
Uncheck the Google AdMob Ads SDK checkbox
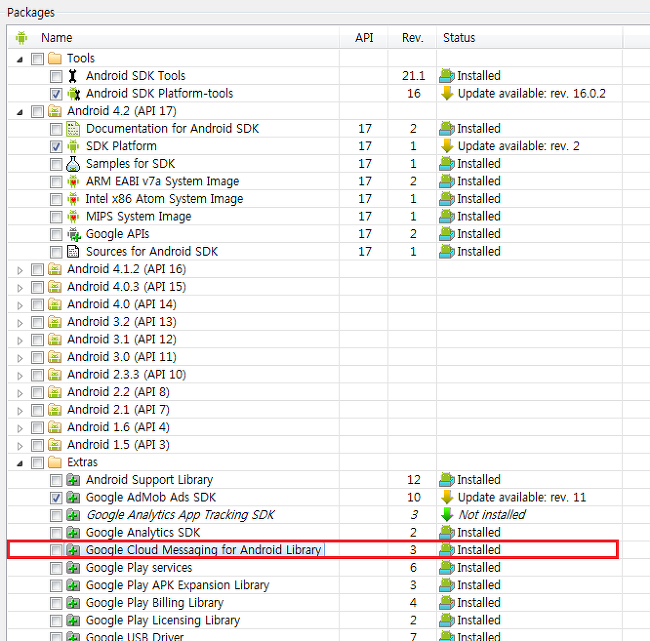tap(56, 498)
